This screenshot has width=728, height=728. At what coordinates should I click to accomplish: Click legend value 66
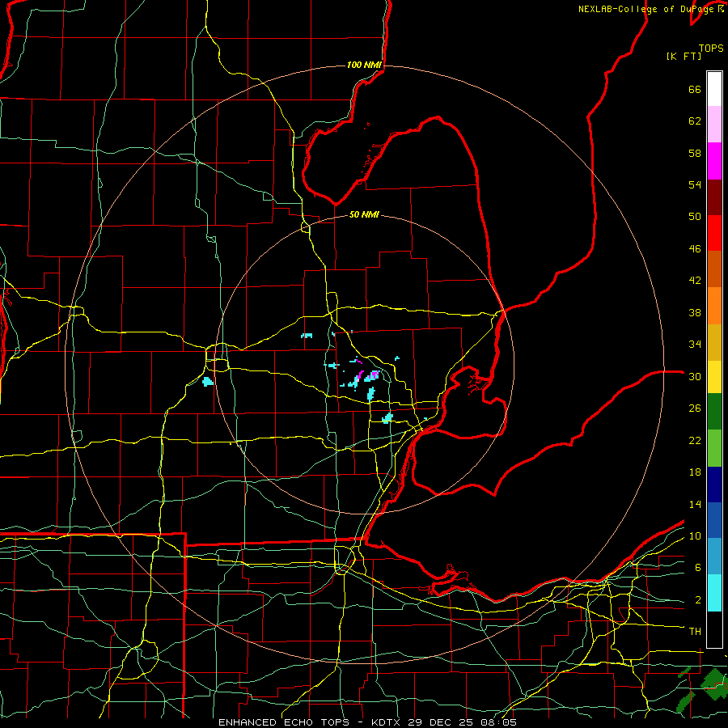(695, 90)
